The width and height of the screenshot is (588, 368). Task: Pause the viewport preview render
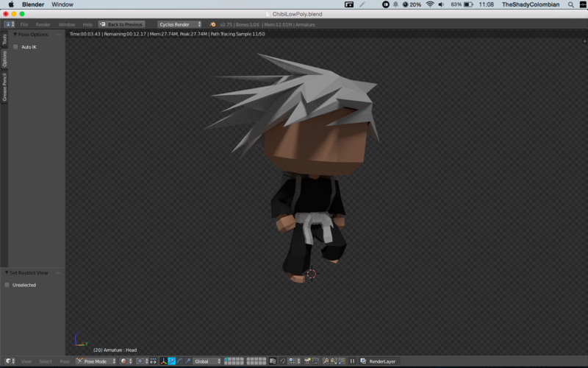352,361
